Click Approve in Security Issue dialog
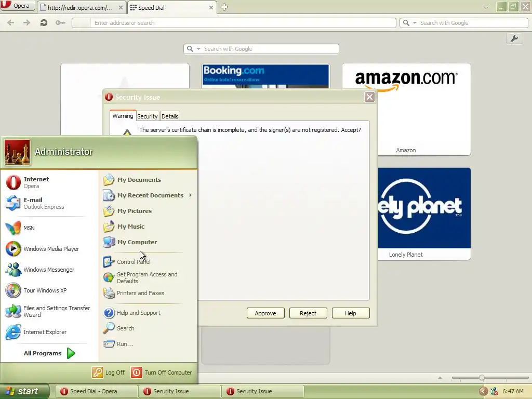The width and height of the screenshot is (532, 399). tap(265, 313)
